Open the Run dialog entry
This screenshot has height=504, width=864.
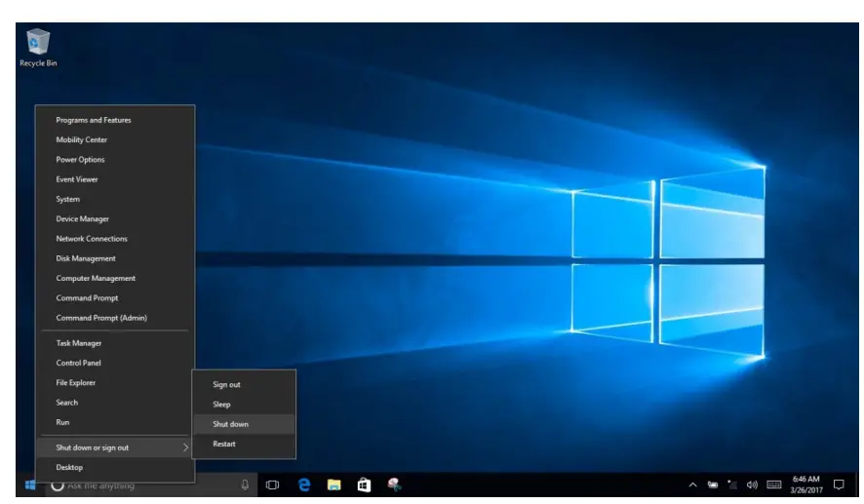[x=115, y=422]
